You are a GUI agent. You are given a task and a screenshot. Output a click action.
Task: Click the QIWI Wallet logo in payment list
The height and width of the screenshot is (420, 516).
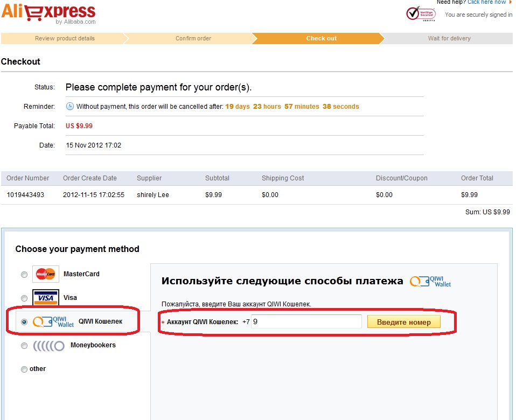[x=53, y=321]
